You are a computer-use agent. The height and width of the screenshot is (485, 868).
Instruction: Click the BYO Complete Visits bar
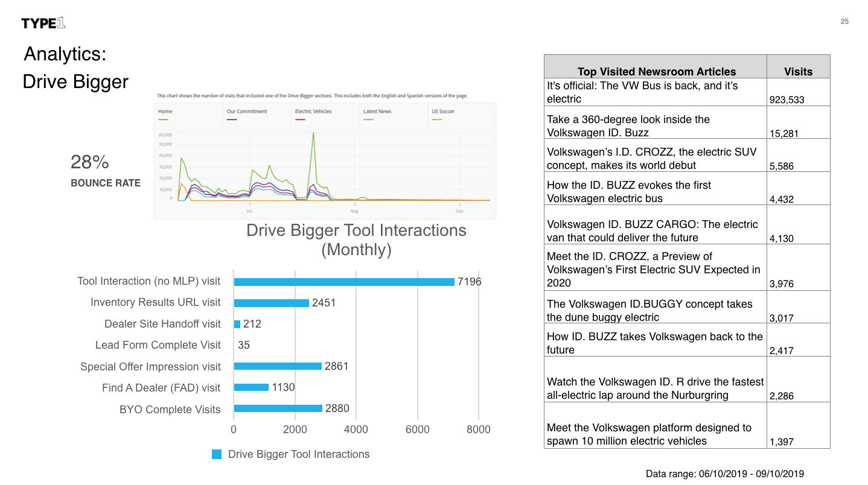tap(278, 408)
